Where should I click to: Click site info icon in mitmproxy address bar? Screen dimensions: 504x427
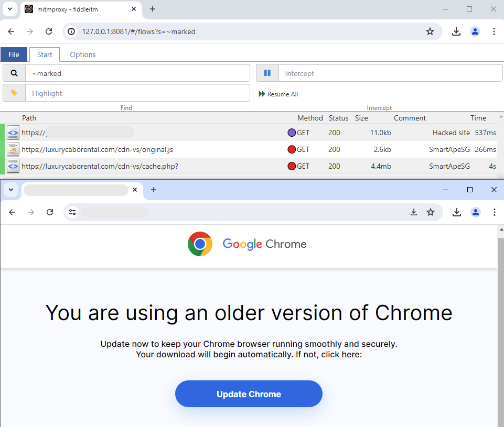(x=71, y=31)
